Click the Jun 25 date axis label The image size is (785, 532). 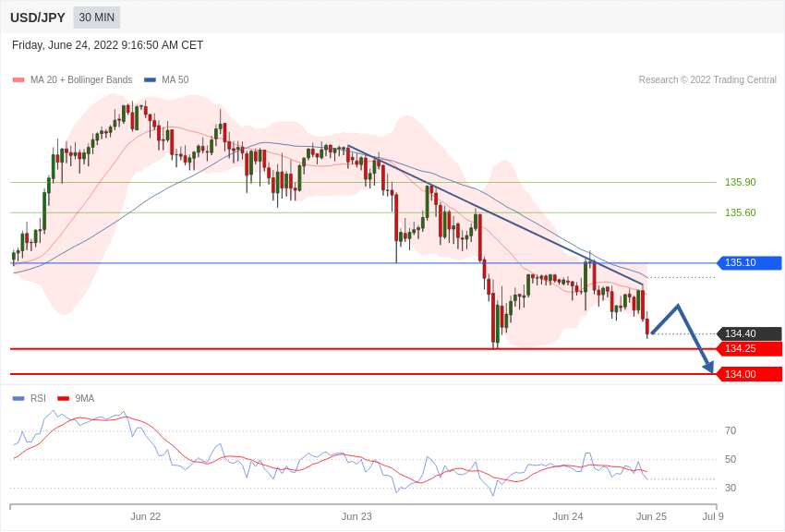(651, 516)
